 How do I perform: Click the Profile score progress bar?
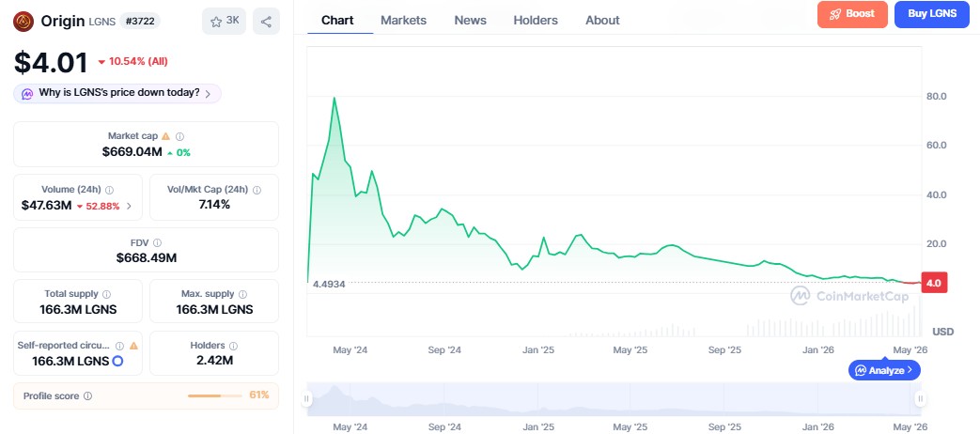click(x=214, y=395)
